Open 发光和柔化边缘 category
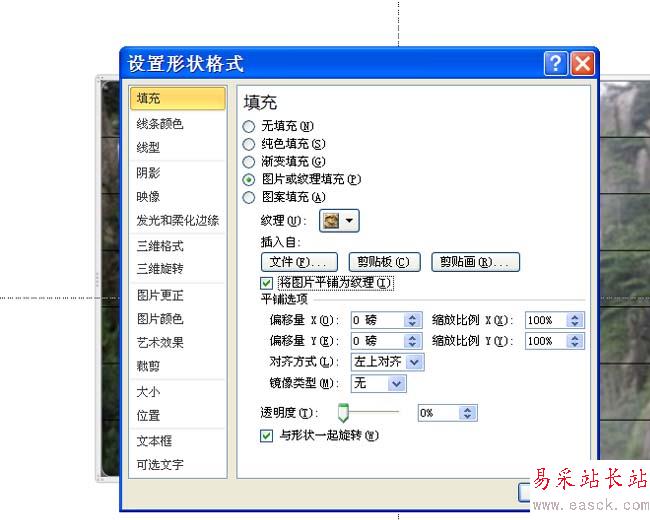 pyautogui.click(x=178, y=221)
